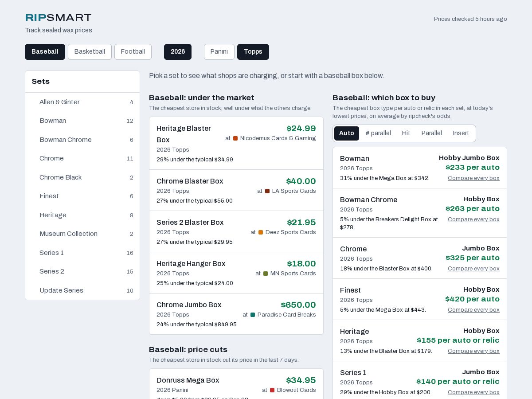Screen dimensions: 532x399
Task: Select the Basketball sport filter
Action: (90, 52)
